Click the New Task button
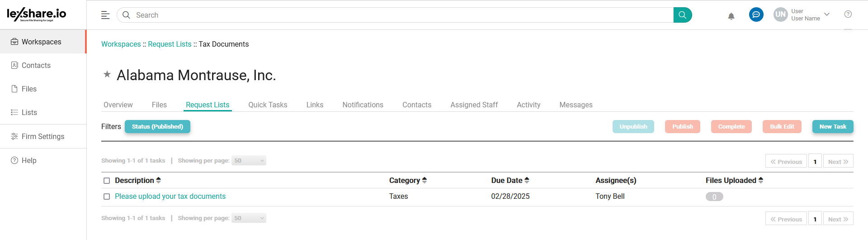 832,127
